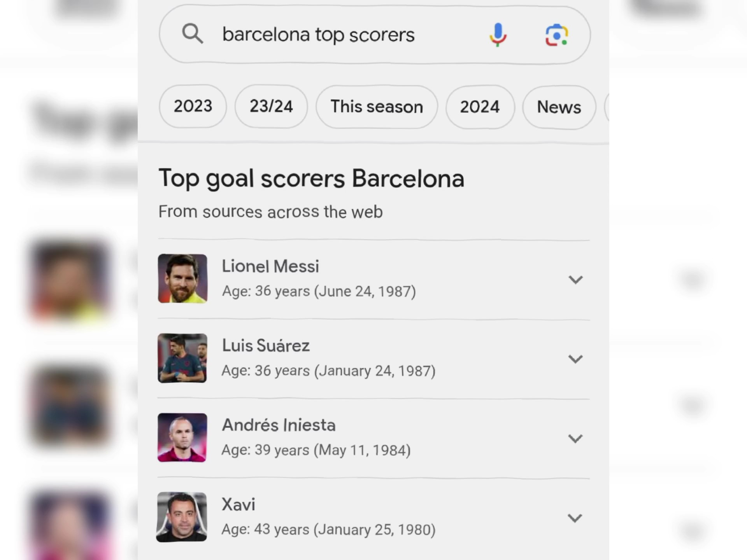Image resolution: width=747 pixels, height=560 pixels.
Task: Select the 2024 filter chip
Action: coord(480,107)
